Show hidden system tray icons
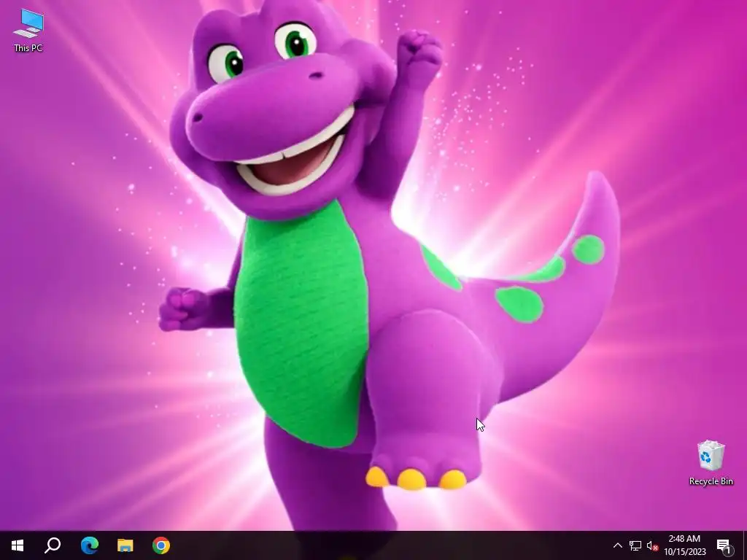Image resolution: width=747 pixels, height=560 pixels. tap(617, 545)
